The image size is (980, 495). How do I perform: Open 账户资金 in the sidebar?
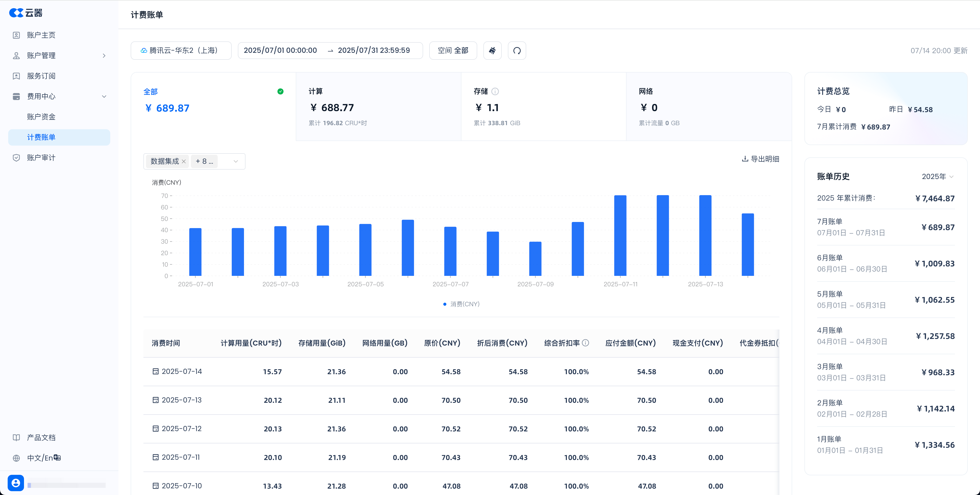41,116
